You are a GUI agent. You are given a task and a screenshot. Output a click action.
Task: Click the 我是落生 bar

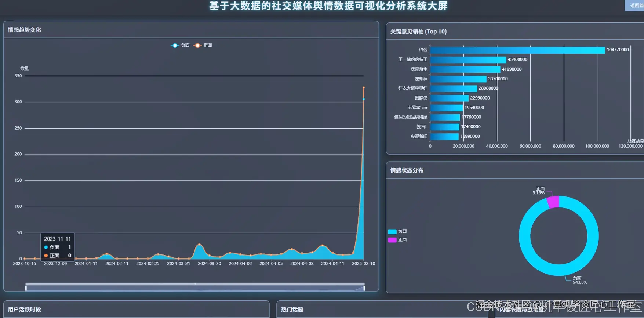465,69
